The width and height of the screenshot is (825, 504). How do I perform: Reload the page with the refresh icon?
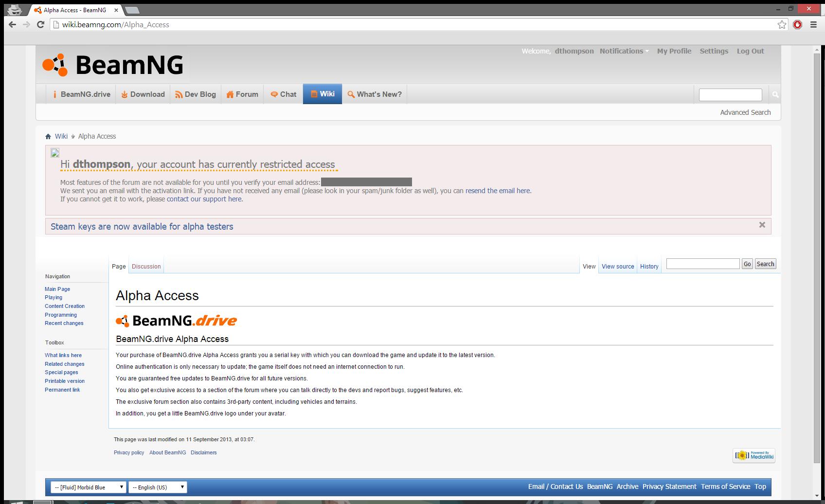point(41,24)
